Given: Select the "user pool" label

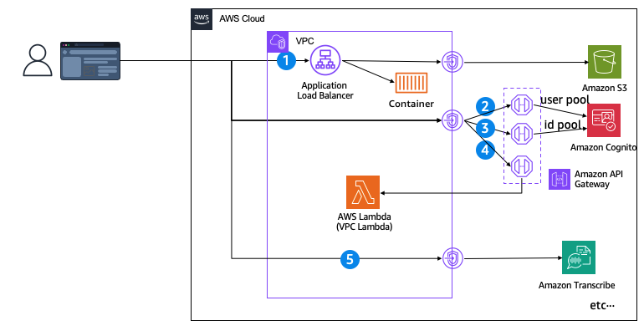Looking at the screenshot, I should (565, 99).
